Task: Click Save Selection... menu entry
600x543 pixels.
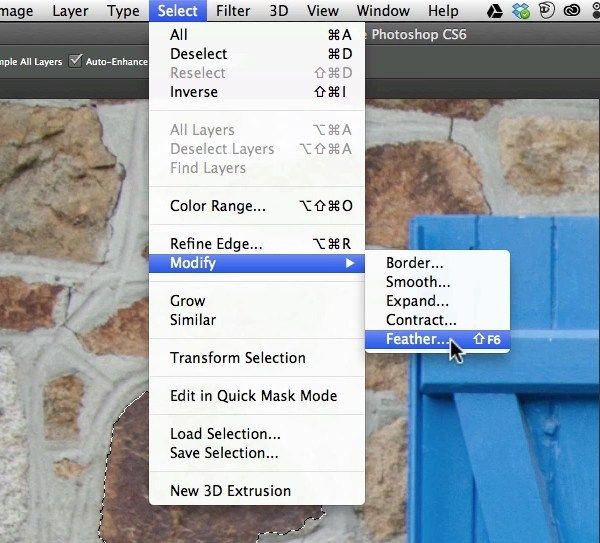Action: point(225,453)
